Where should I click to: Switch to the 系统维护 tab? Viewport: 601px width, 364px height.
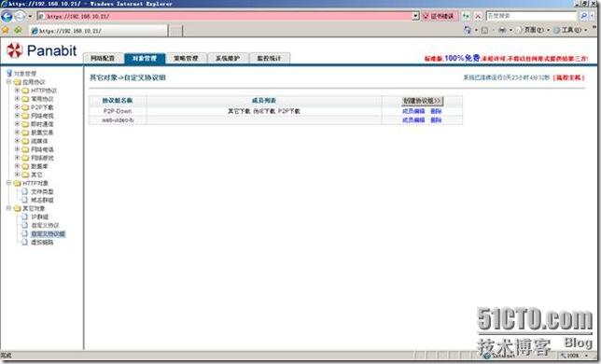[228, 58]
